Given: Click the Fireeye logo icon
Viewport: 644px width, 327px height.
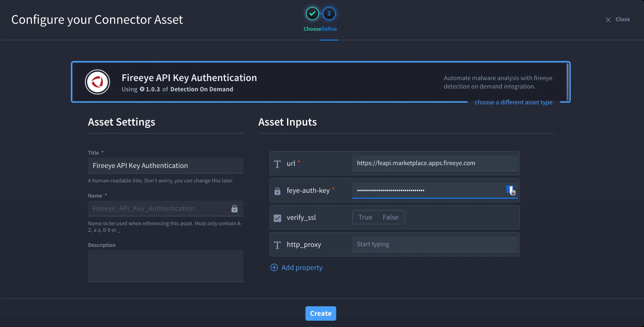Looking at the screenshot, I should (97, 82).
